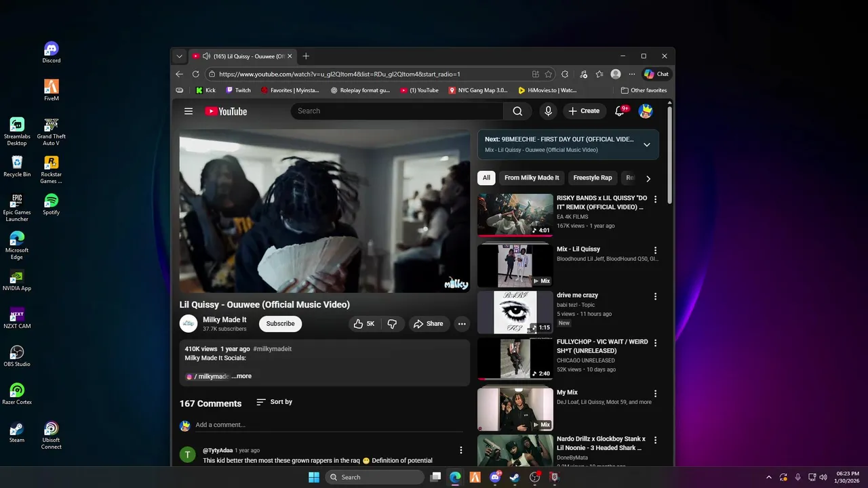This screenshot has width=868, height=488.
Task: Select Spotify desktop icon
Action: pyautogui.click(x=52, y=204)
